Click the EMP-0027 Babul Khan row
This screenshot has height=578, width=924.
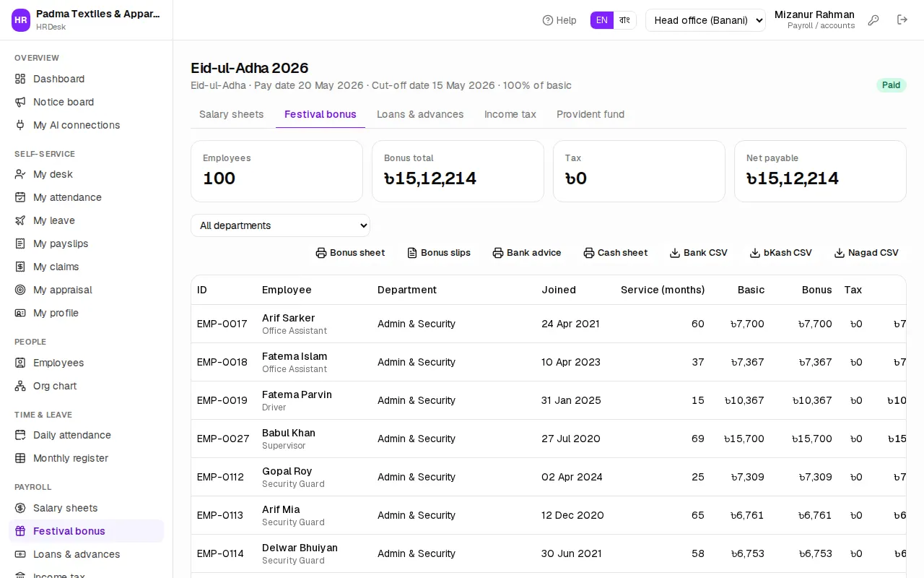click(x=549, y=439)
